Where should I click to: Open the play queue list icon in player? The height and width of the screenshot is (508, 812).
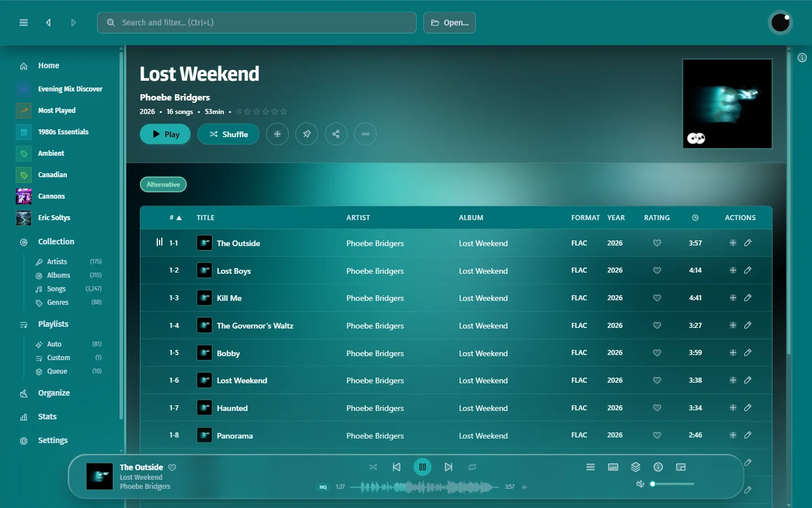point(590,467)
